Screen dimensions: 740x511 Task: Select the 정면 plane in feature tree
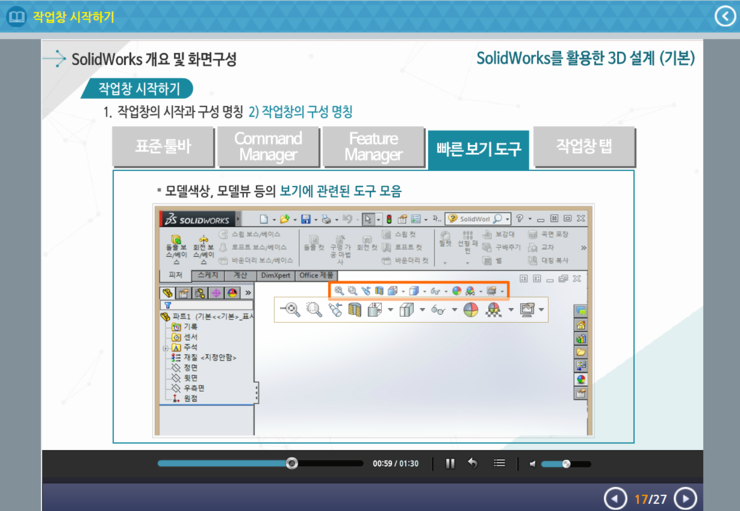pos(185,368)
